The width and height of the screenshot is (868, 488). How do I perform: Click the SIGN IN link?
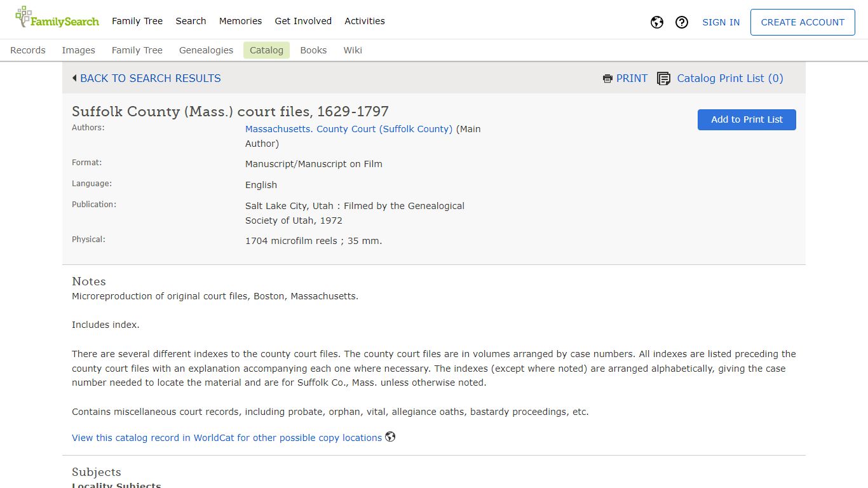[x=721, y=22]
